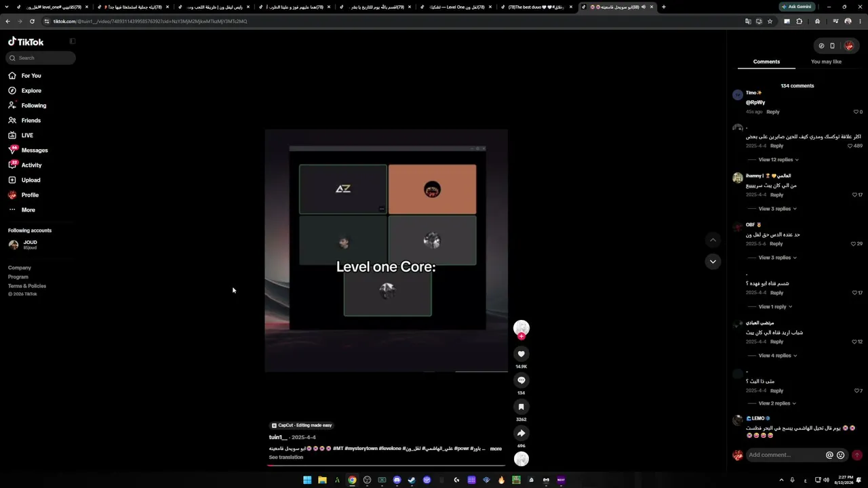Image resolution: width=868 pixels, height=488 pixels.
Task: Like the comment with 7 likes
Action: coord(856,390)
